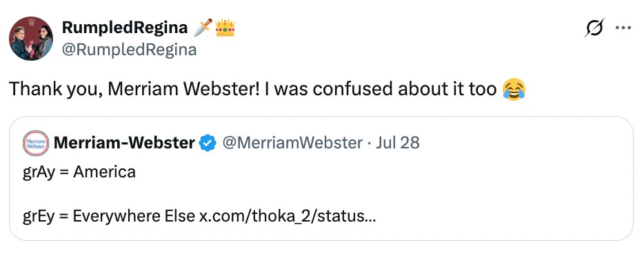The height and width of the screenshot is (254, 644).
Task: Click the blank line between grAy and grEy
Action: (321, 194)
